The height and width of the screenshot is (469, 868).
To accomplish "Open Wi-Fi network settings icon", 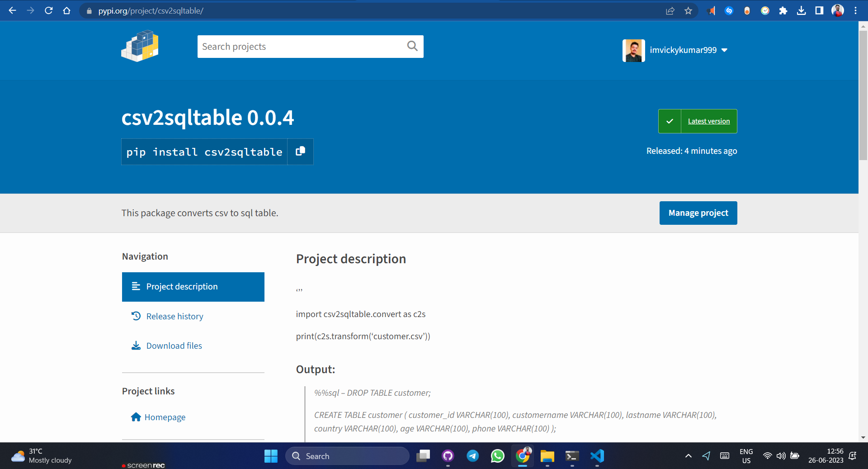I will [x=767, y=456].
